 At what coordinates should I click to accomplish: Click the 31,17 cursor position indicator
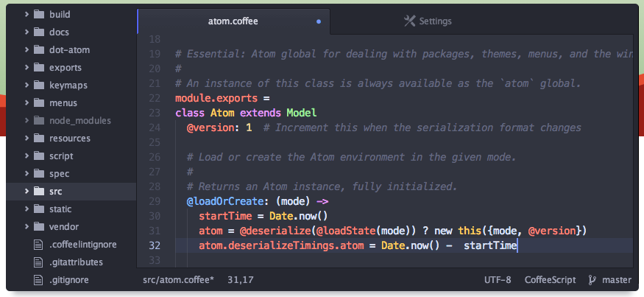[240, 280]
